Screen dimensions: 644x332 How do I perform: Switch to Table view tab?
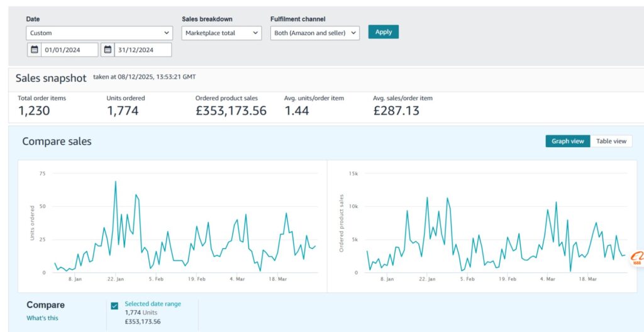[611, 141]
